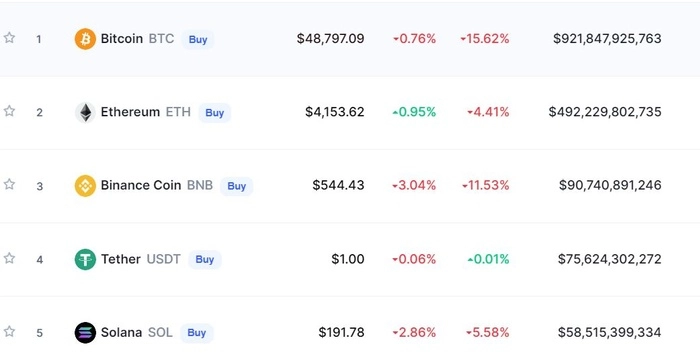Click the Tether green logo icon
Image resolution: width=700 pixels, height=361 pixels.
(x=85, y=259)
